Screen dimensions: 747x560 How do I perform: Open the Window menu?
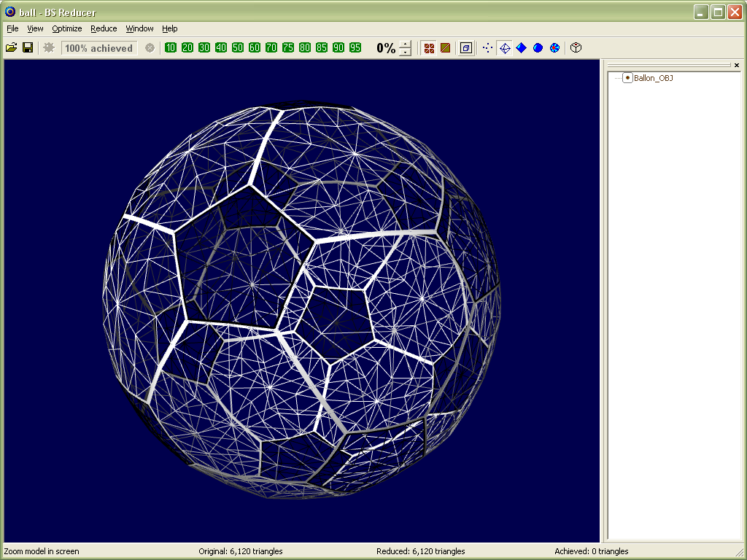pos(139,28)
